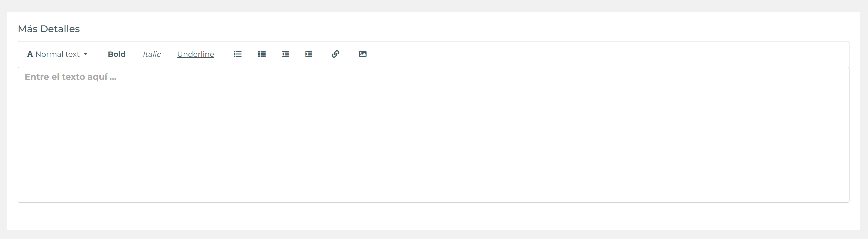Click the gray page background outside card
Screen dimensions: 868x239
pyautogui.click(x=434, y=5)
